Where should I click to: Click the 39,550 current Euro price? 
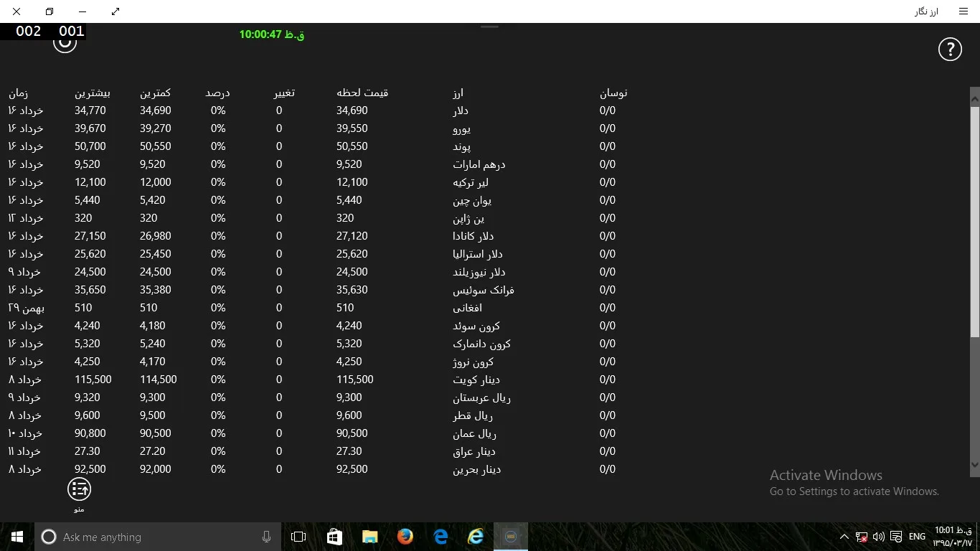352,128
